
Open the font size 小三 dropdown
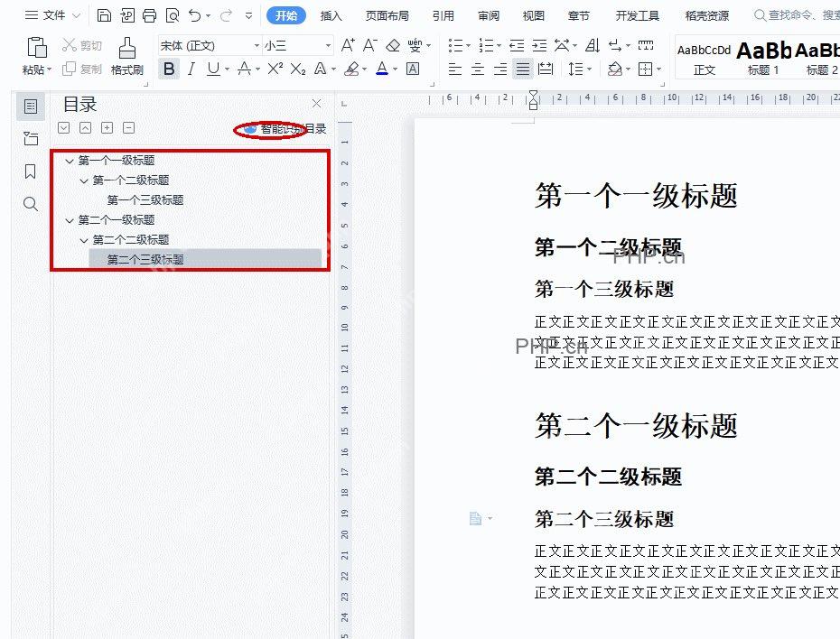[x=328, y=45]
